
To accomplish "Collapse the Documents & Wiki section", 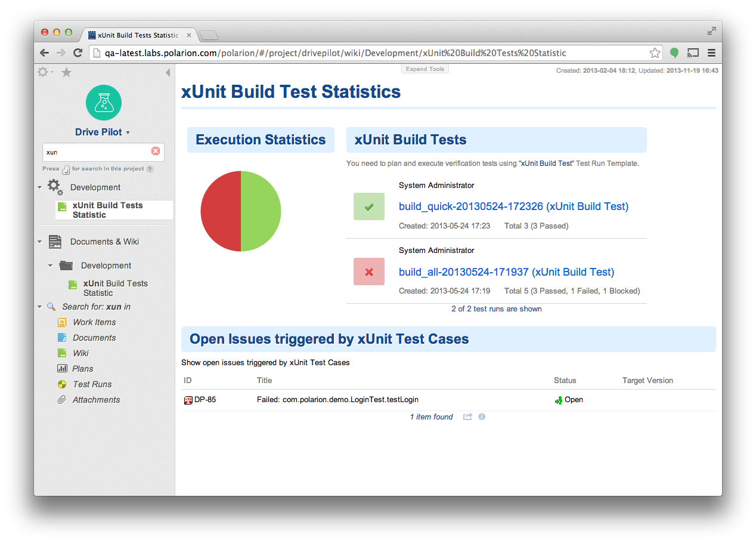I will pyautogui.click(x=40, y=242).
